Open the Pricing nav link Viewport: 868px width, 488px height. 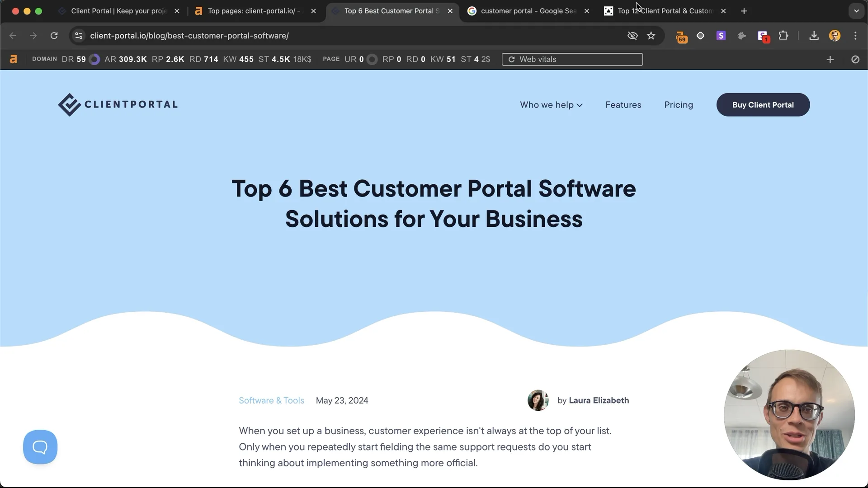point(679,105)
